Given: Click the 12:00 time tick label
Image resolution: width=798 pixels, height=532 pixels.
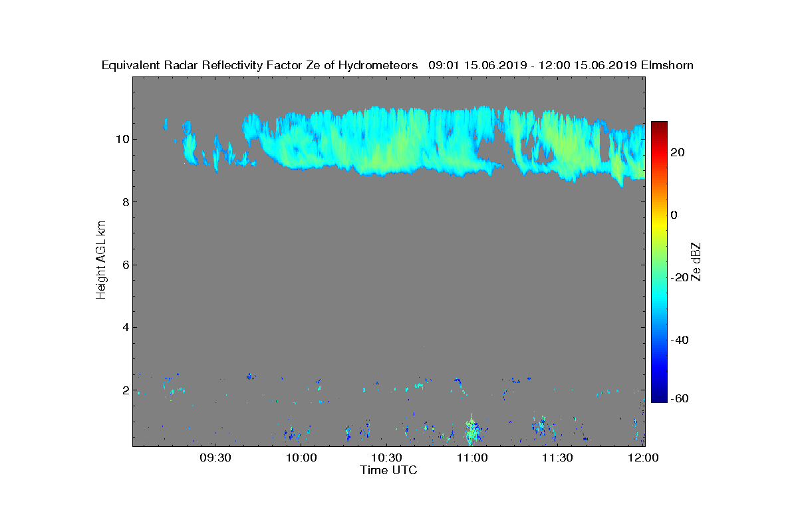Looking at the screenshot, I should [643, 458].
